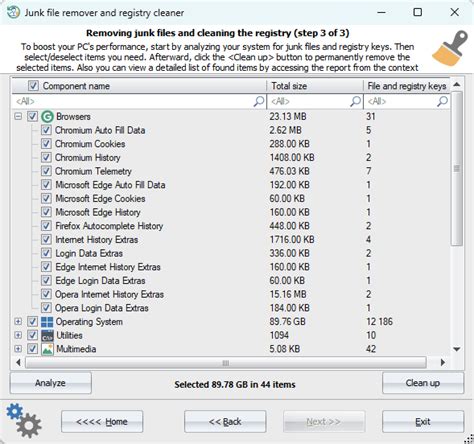The image size is (474, 444).
Task: Expand the Utilities group
Action: (18, 335)
